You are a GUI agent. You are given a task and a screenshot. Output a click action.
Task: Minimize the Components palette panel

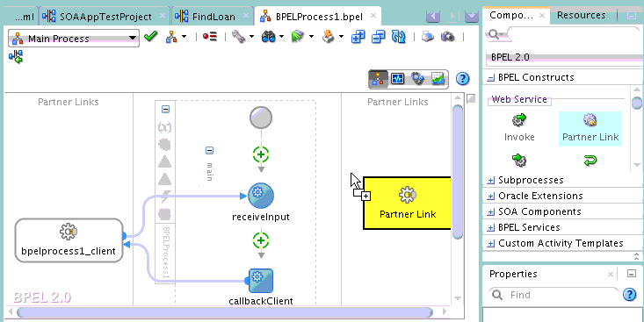(632, 16)
